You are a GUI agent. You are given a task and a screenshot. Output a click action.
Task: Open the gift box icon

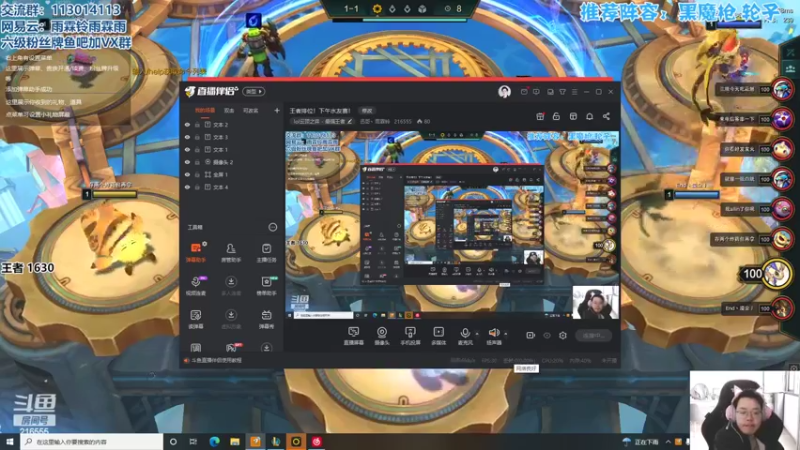pyautogui.click(x=540, y=116)
